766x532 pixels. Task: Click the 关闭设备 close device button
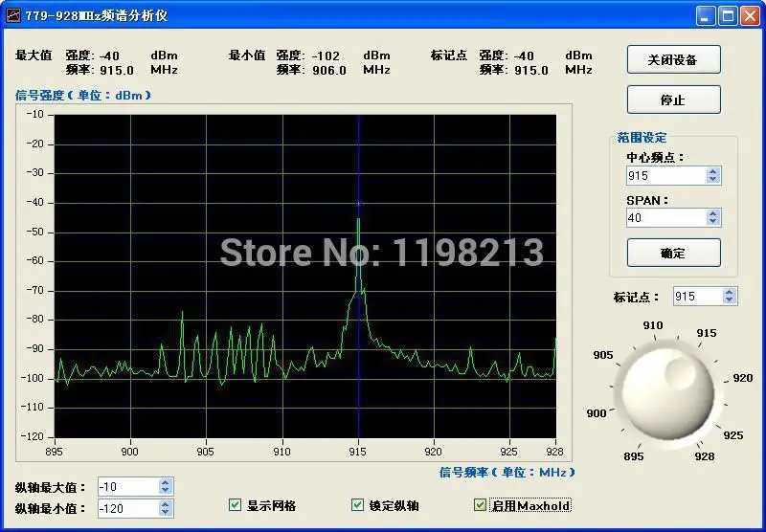[x=674, y=59]
